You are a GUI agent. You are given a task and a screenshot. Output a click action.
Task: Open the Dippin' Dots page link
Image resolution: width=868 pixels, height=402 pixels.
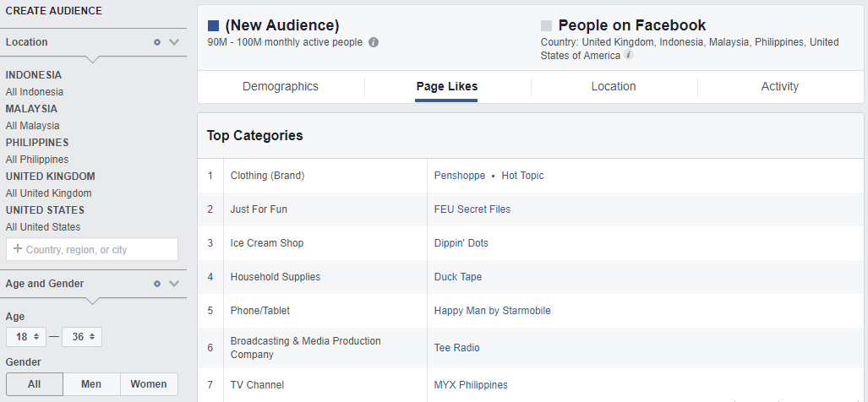(x=461, y=243)
